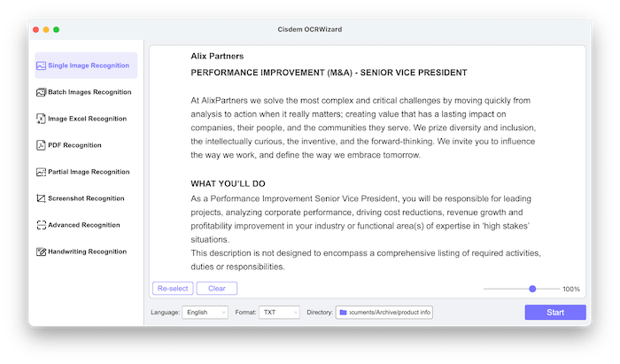Click the Batch Images Recognition icon
The image size is (620, 364).
(x=41, y=92)
